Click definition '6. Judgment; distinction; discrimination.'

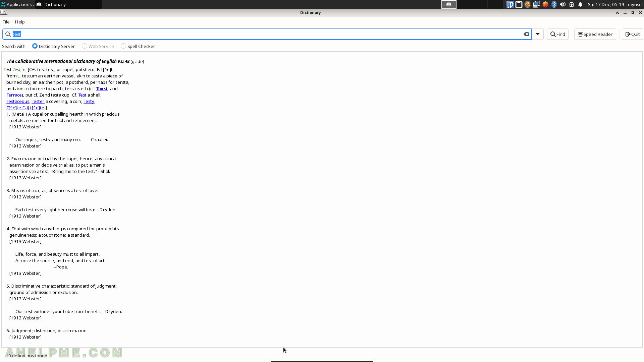47,331
